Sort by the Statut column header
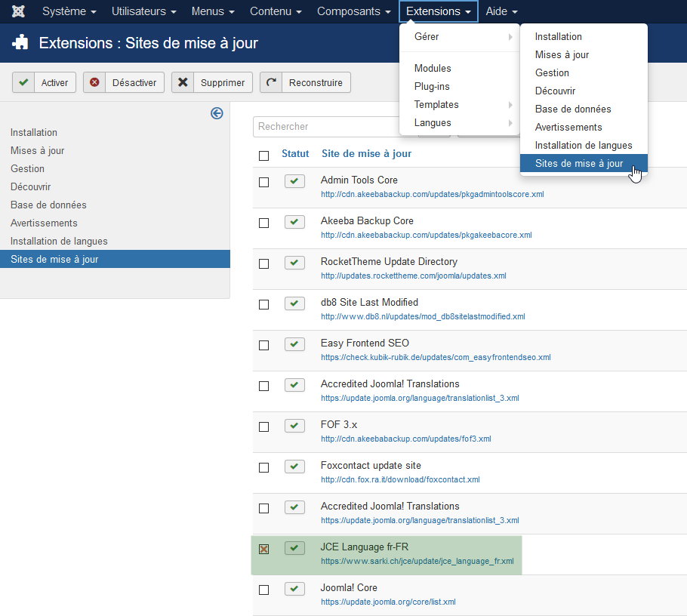Viewport: 687px width, 616px height. pos(295,154)
